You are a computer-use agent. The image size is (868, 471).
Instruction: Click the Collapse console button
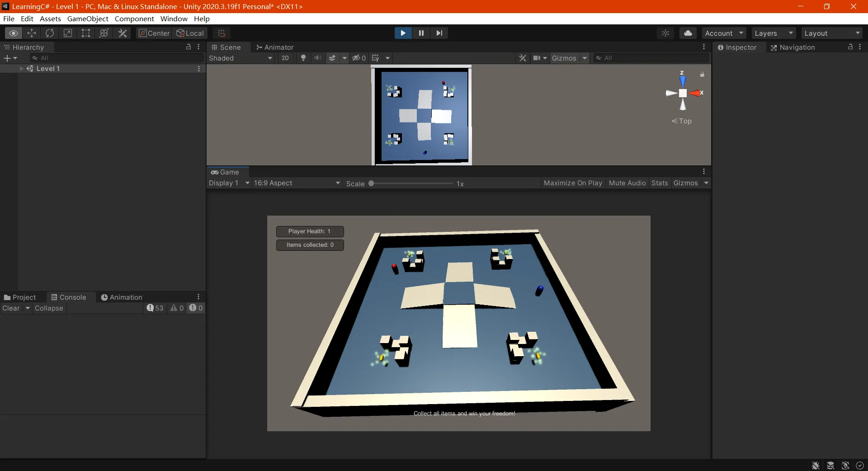49,308
